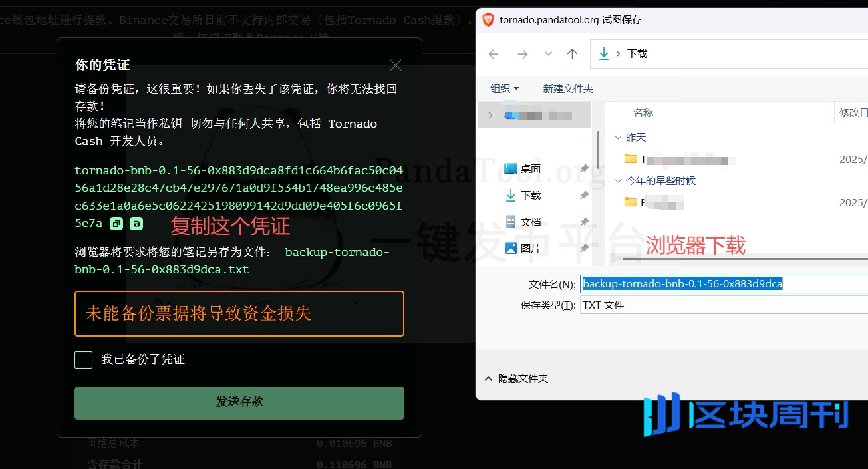Click the 文件名 input field

click(722, 284)
